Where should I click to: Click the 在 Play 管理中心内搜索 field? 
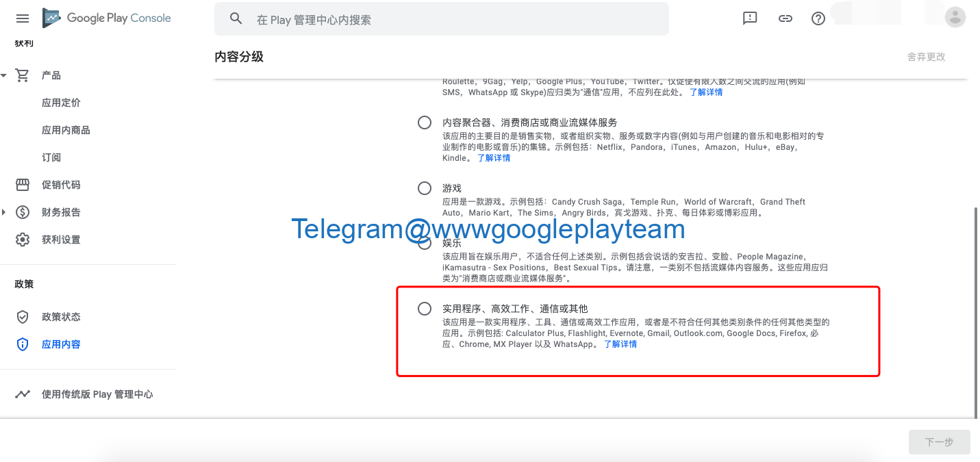[442, 19]
